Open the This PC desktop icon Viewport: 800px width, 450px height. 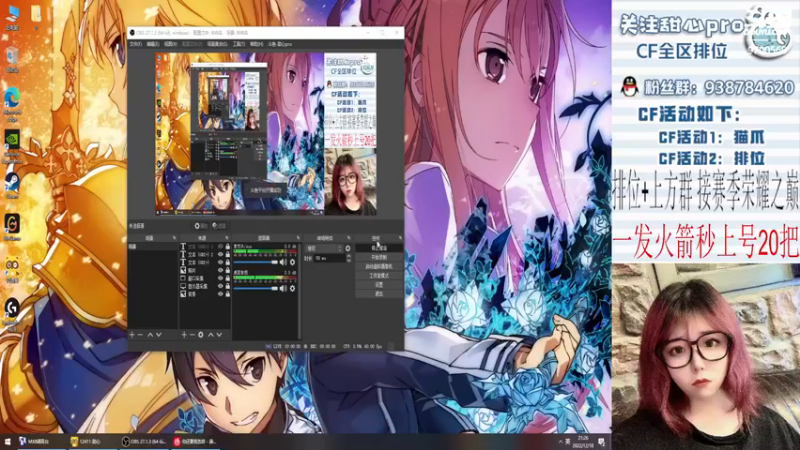coord(12,17)
